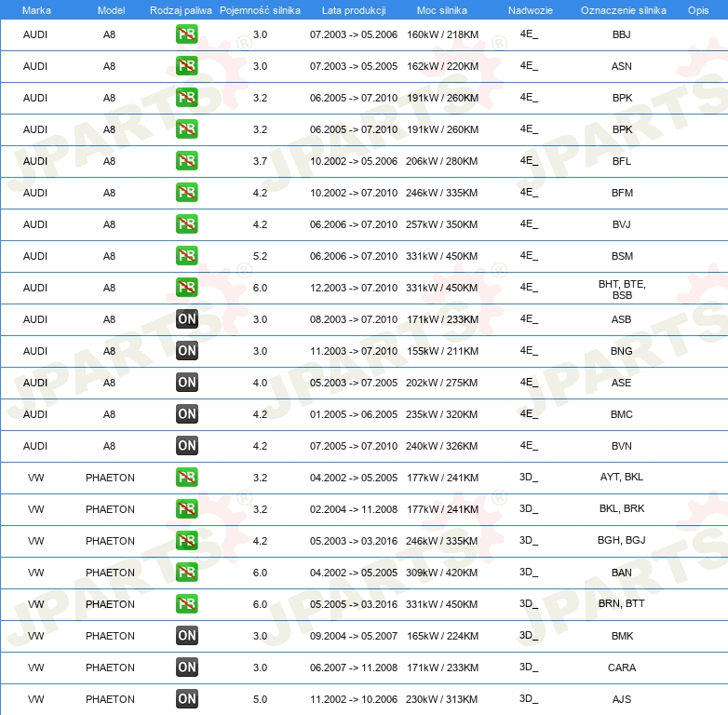Select the petrol icon for the Audi A8 5.2

point(187,256)
